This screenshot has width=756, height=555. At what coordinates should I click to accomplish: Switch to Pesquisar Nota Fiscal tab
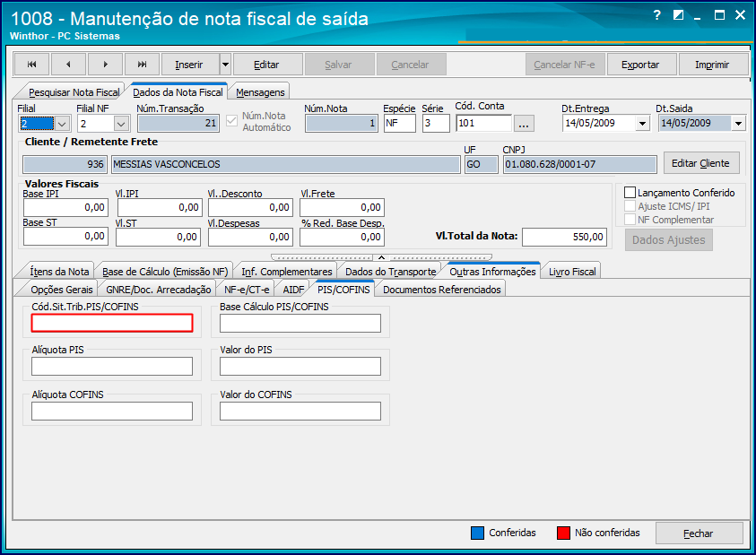pyautogui.click(x=74, y=92)
